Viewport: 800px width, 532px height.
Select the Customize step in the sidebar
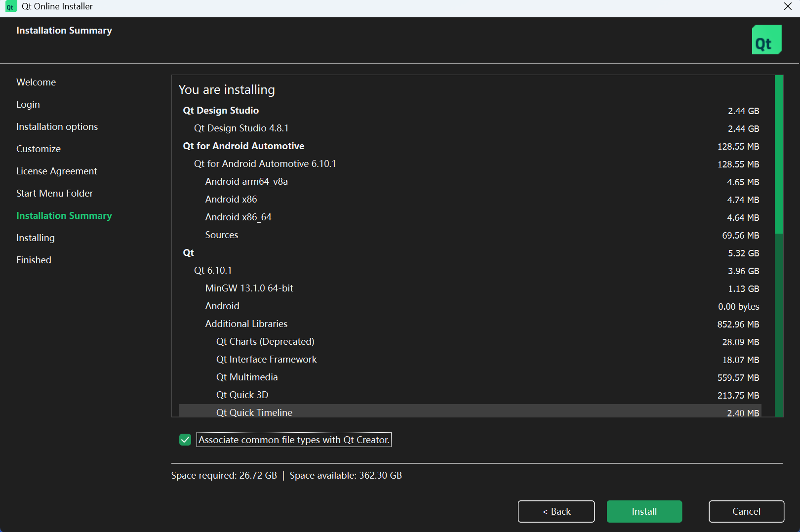click(39, 149)
